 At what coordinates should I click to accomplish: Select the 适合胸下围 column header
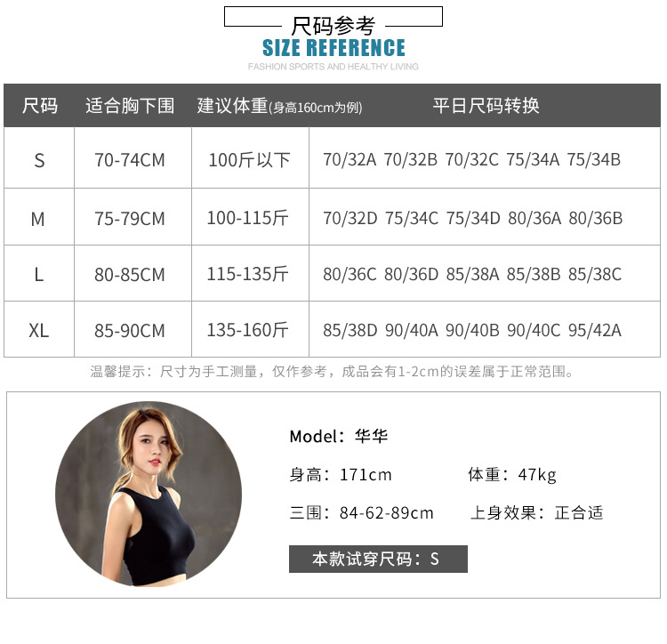(130, 106)
